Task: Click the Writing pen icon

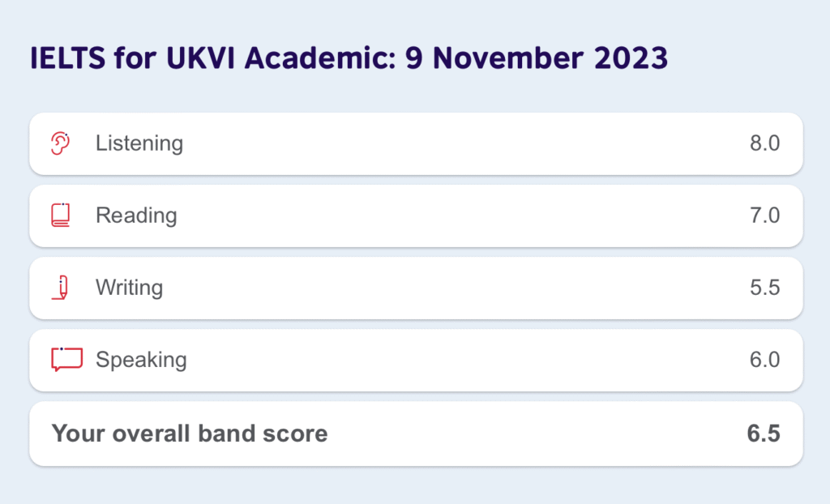Action: (x=61, y=288)
